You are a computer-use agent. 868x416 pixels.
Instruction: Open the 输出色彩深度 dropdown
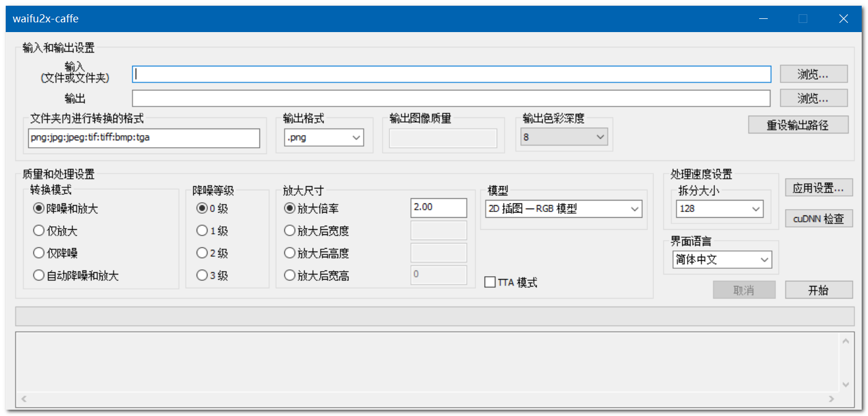(x=564, y=137)
